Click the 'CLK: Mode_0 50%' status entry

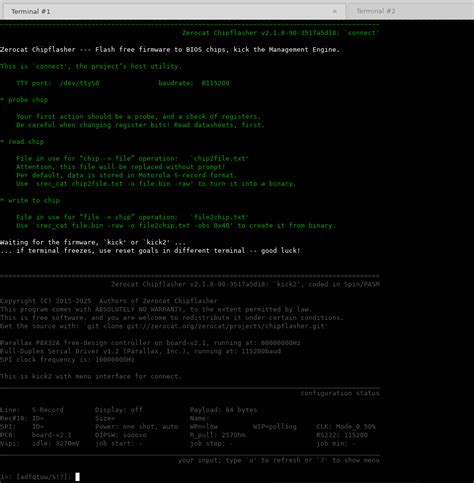pyautogui.click(x=346, y=426)
